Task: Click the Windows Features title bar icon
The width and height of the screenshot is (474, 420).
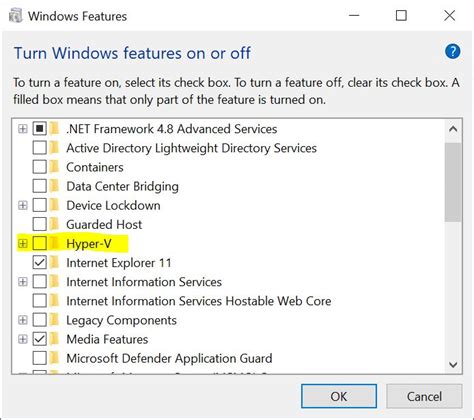Action: point(15,16)
